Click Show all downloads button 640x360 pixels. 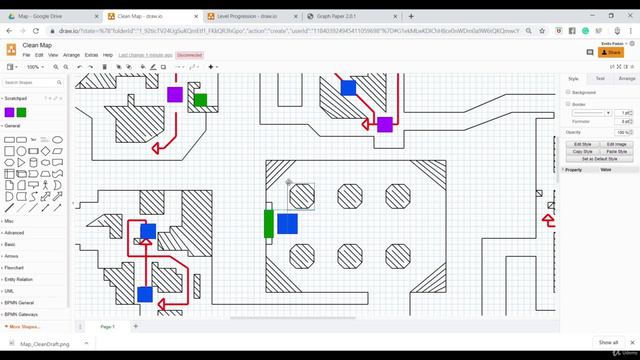[608, 342]
